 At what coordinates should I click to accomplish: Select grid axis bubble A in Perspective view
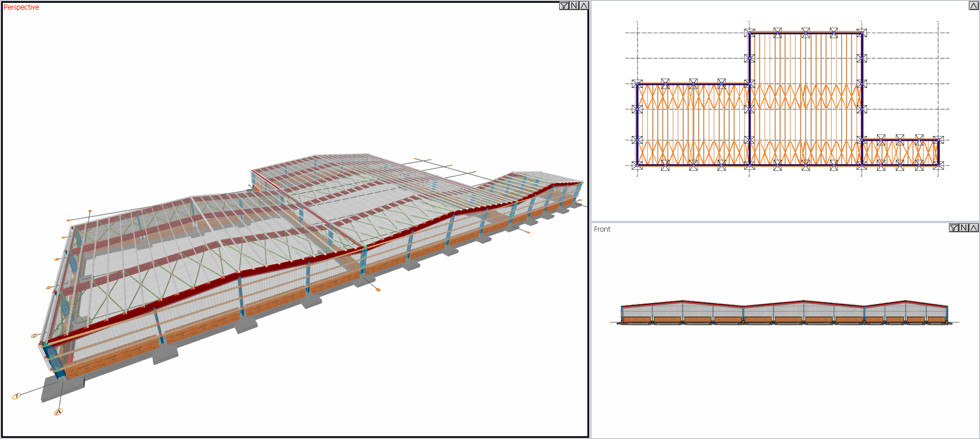(x=58, y=413)
